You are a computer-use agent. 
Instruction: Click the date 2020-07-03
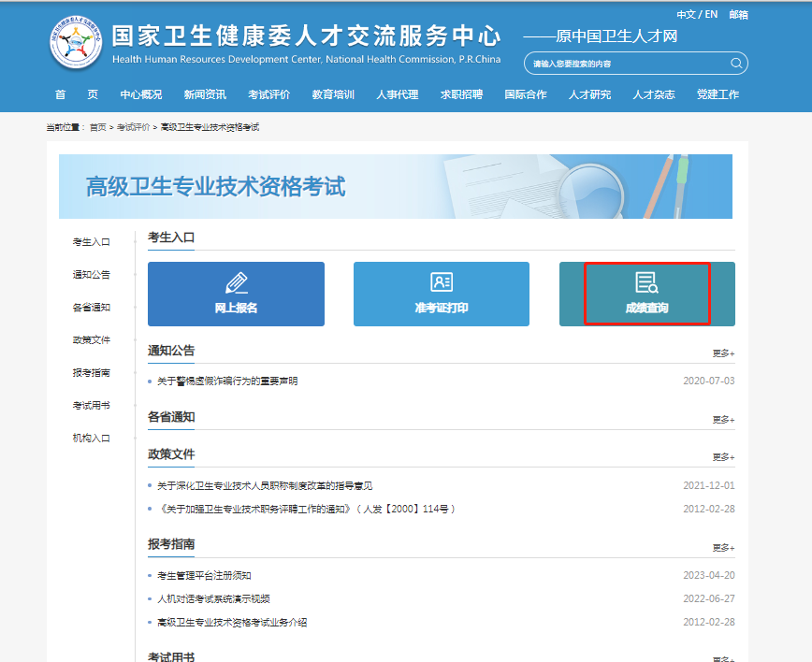pos(709,381)
